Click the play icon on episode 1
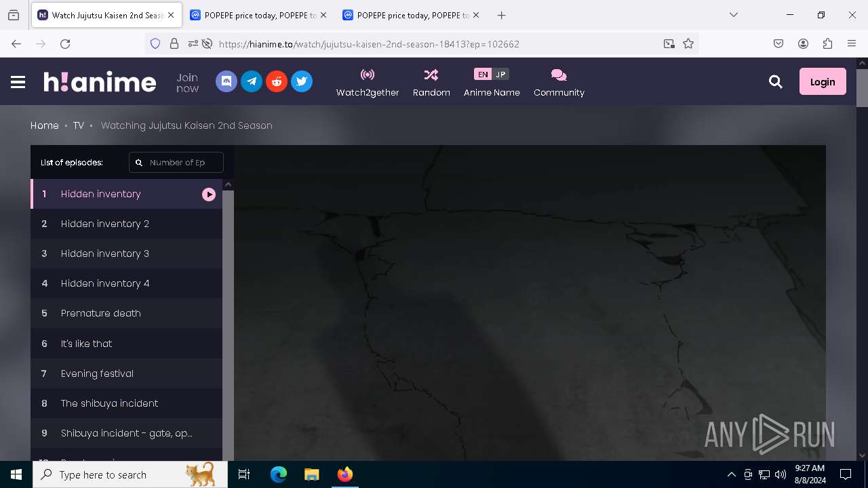Screen dimensions: 868x488 click(209, 195)
